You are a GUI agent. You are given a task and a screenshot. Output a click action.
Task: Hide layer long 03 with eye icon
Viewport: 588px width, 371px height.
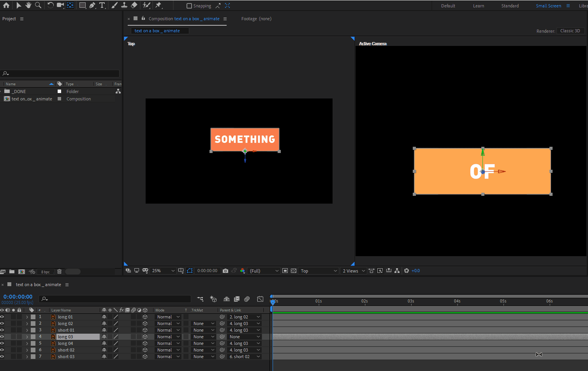pos(2,337)
